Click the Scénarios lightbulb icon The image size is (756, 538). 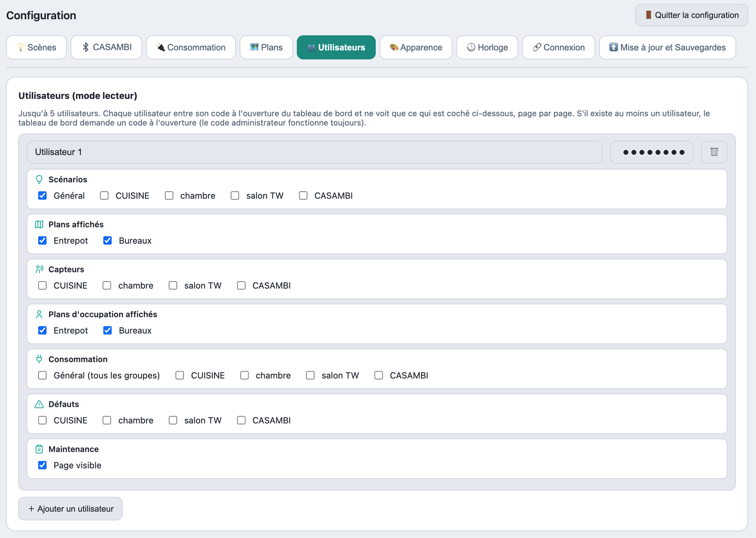(39, 179)
